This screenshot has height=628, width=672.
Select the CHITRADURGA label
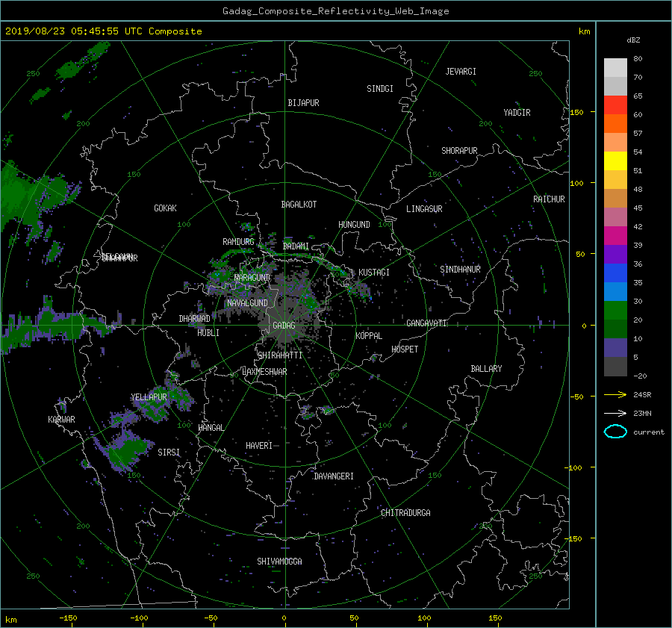(405, 513)
